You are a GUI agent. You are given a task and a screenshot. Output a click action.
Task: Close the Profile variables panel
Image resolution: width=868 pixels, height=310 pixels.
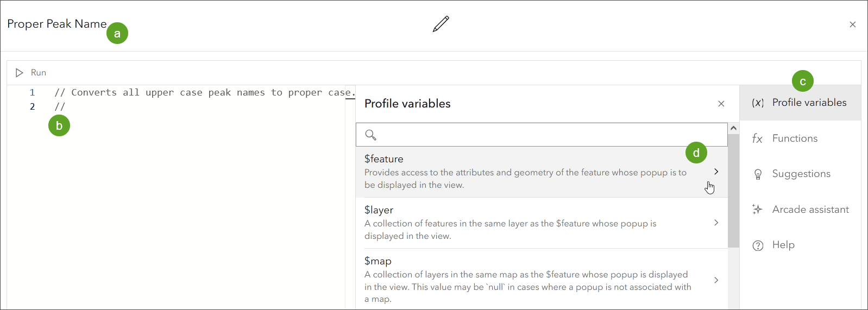pyautogui.click(x=721, y=104)
